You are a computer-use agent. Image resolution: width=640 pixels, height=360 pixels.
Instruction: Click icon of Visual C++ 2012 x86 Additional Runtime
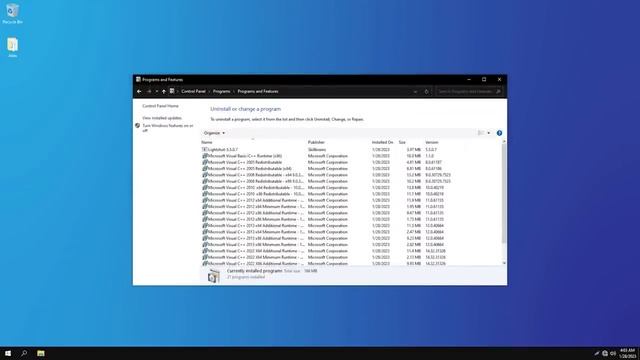(x=205, y=213)
